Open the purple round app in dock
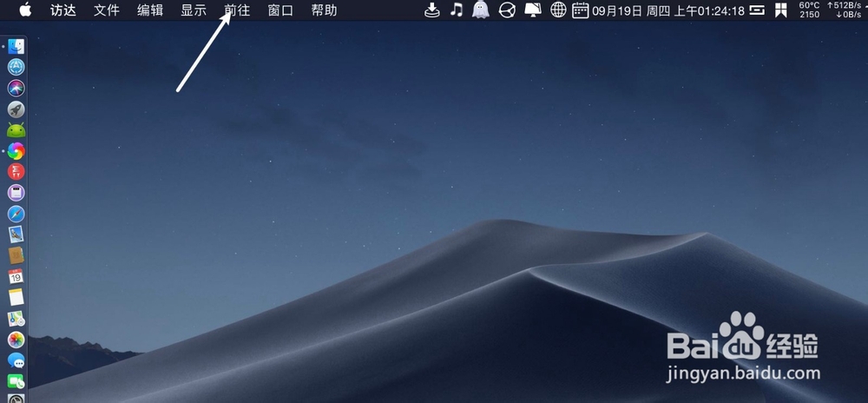The image size is (868, 403). click(16, 193)
